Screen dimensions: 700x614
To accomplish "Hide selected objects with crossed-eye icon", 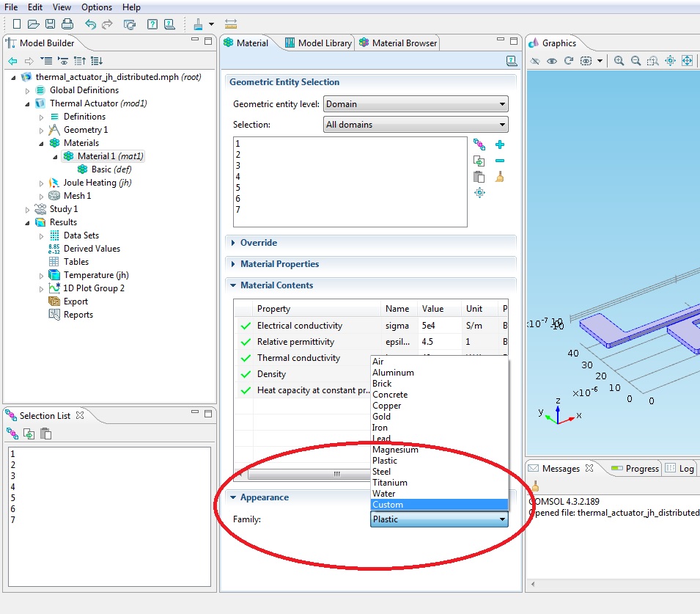I will pyautogui.click(x=536, y=61).
